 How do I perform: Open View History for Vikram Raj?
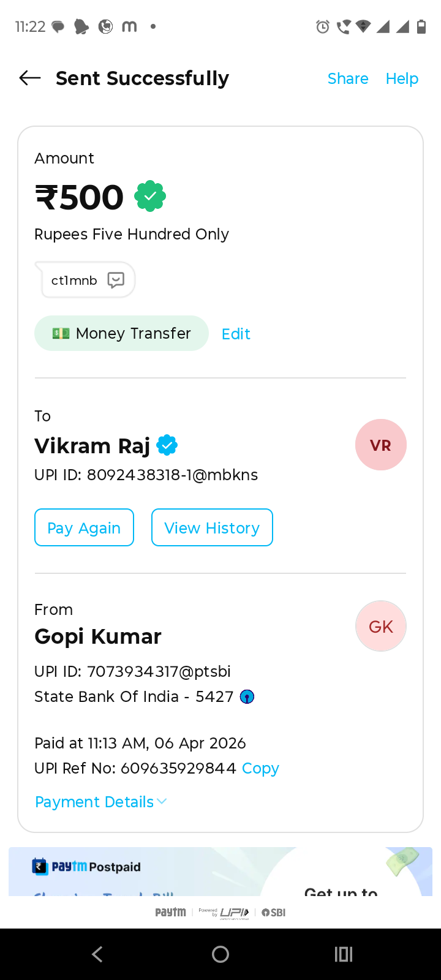(212, 527)
